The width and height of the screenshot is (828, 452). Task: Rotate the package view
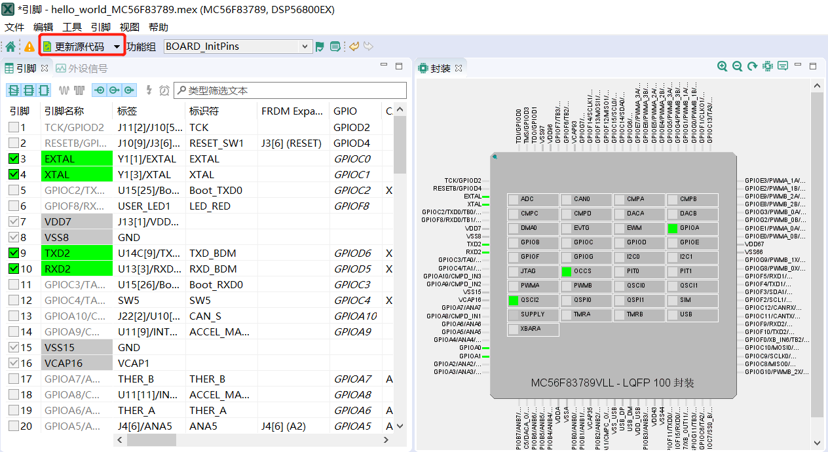click(x=752, y=67)
